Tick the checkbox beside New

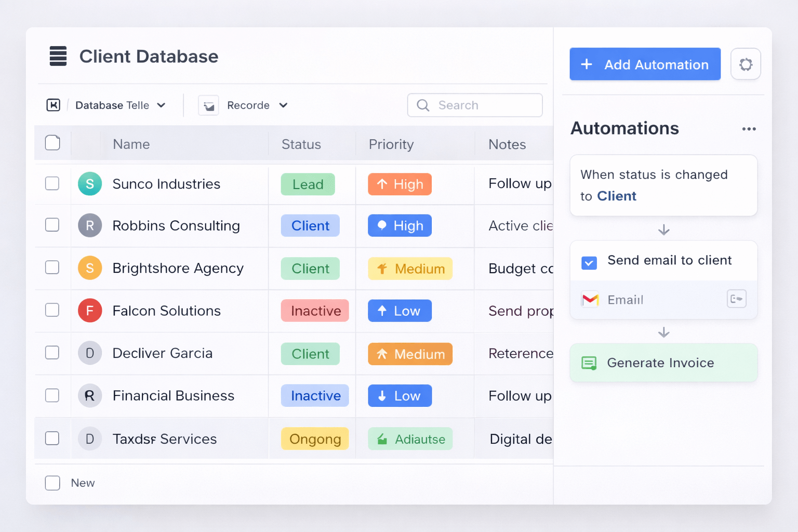(52, 483)
